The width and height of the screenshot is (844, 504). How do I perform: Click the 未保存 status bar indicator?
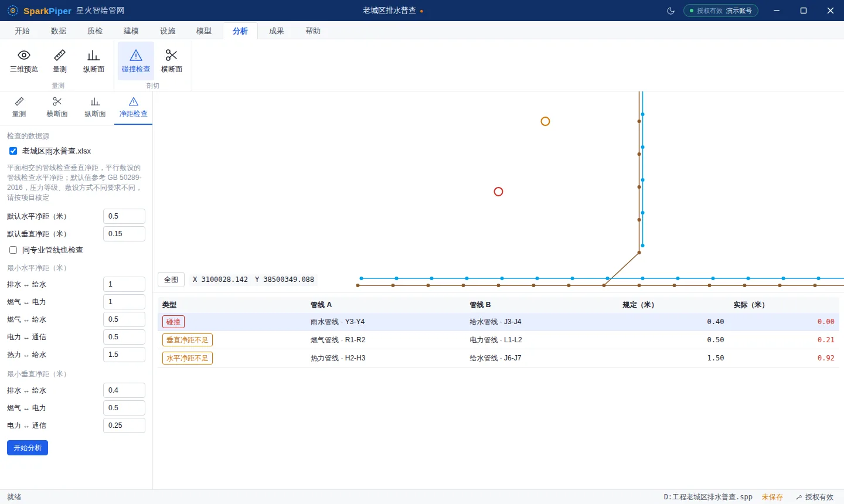[x=772, y=497]
